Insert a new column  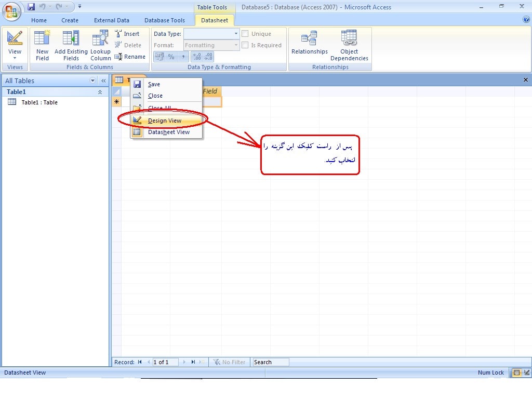point(127,34)
